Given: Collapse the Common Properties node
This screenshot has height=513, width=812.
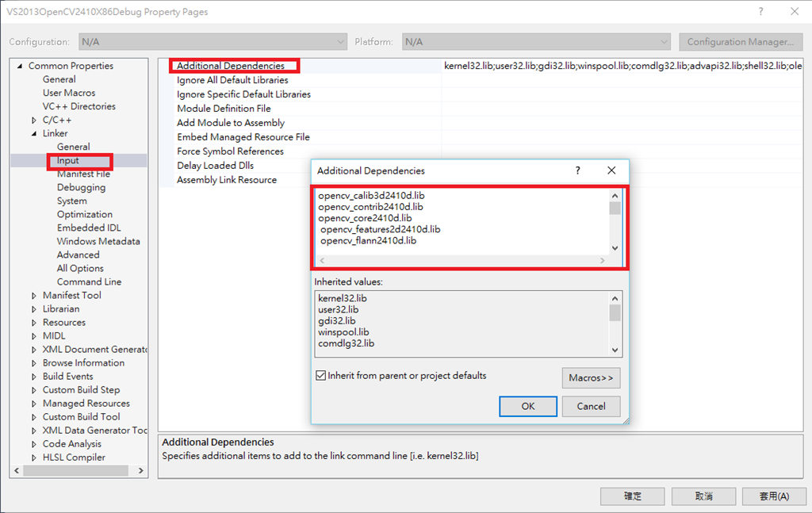Looking at the screenshot, I should 20,66.
